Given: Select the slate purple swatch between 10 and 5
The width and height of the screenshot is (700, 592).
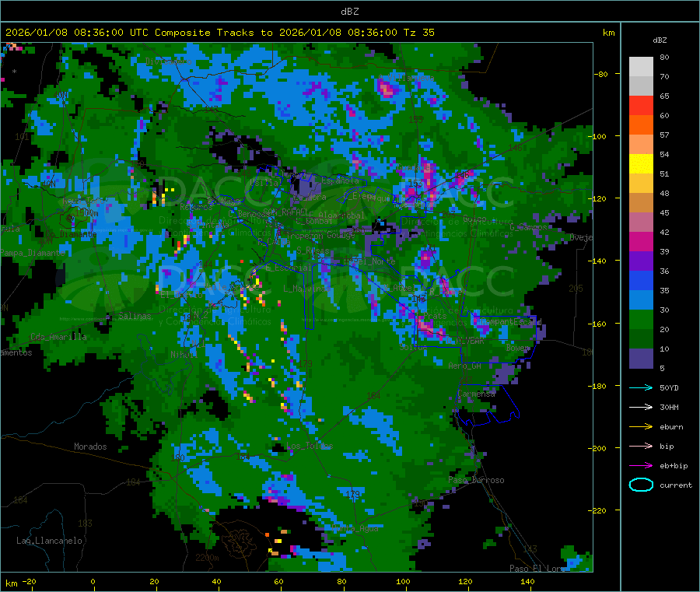Looking at the screenshot, I should (641, 359).
